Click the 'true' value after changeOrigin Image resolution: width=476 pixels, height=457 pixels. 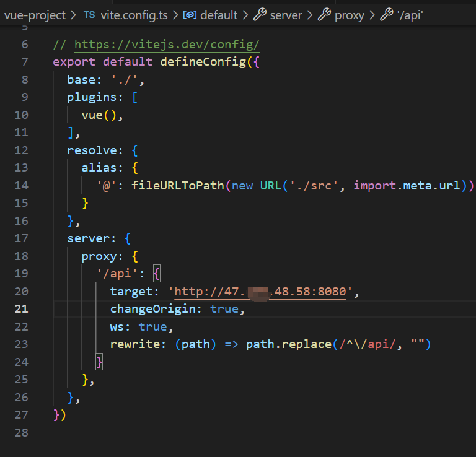pos(224,309)
